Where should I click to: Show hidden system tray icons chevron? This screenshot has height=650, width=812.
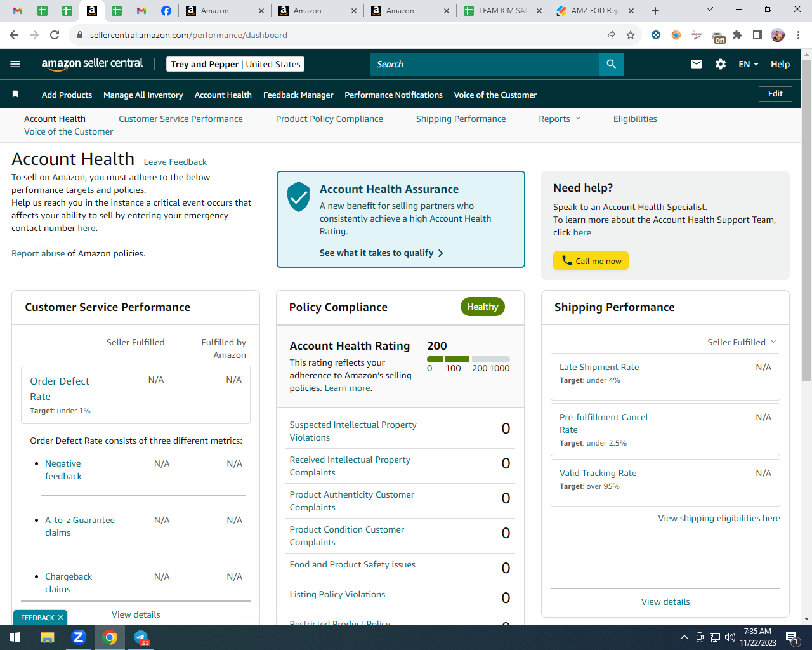pyautogui.click(x=684, y=637)
